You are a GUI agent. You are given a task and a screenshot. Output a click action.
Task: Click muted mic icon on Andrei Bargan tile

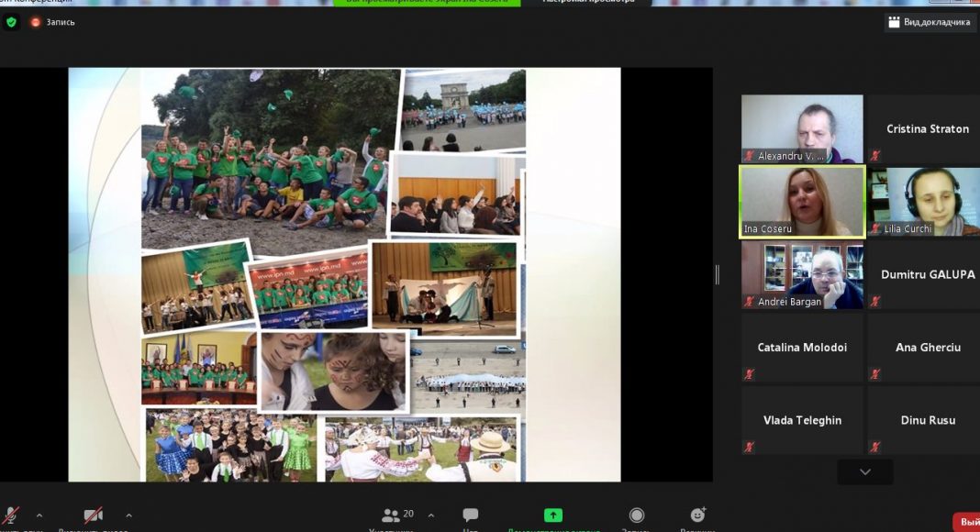pos(750,302)
